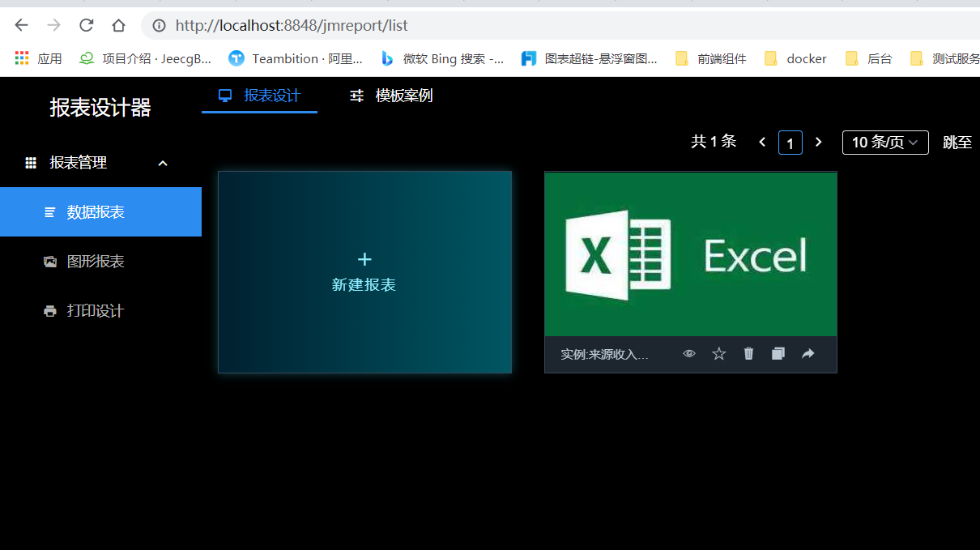Open the 前端组件 bookmark folder
The height and width of the screenshot is (550, 980).
(710, 58)
